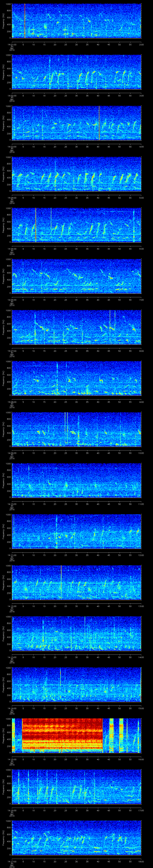
Task: Click the orange spike near 23 seconds in 14:12:00 panel
Action: [x=61, y=582]
